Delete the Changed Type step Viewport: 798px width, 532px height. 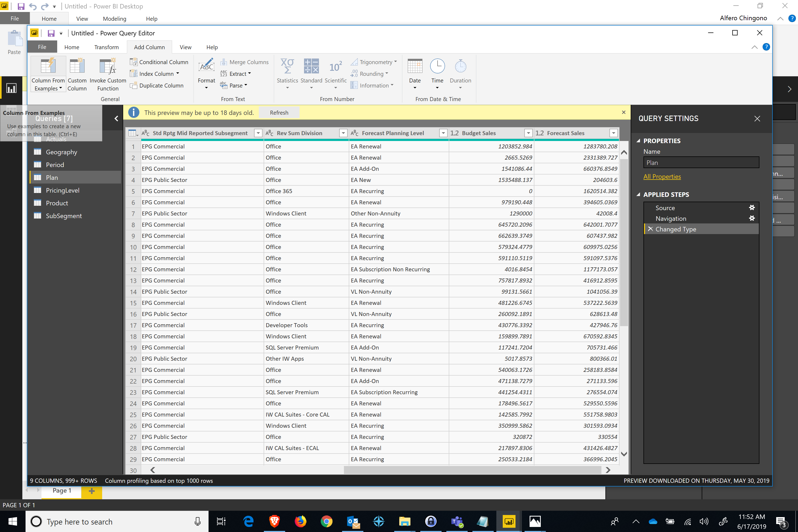pos(650,229)
